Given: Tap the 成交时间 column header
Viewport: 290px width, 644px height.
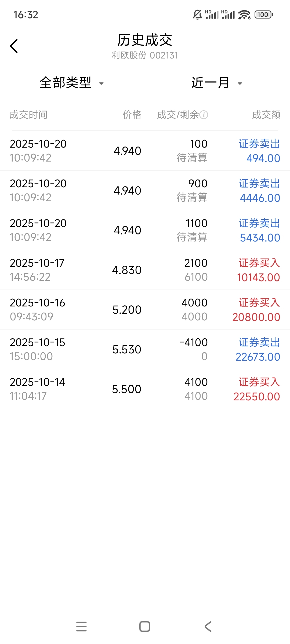Looking at the screenshot, I should (x=28, y=115).
